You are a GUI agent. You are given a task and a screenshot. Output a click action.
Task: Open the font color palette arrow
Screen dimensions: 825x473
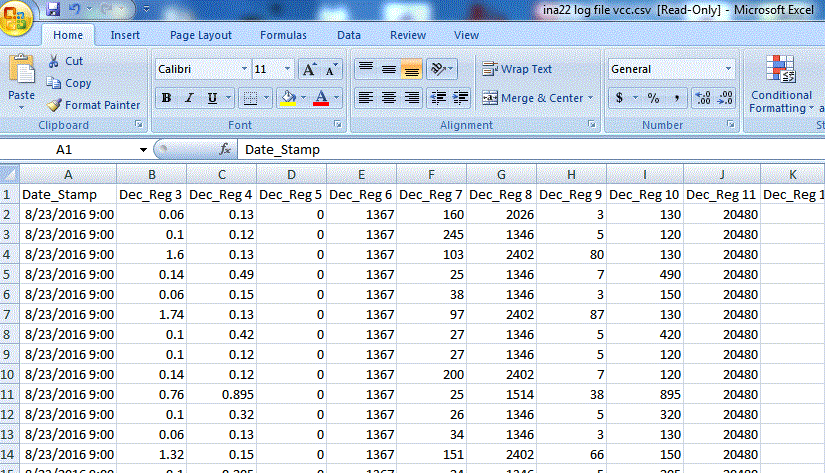(x=337, y=98)
